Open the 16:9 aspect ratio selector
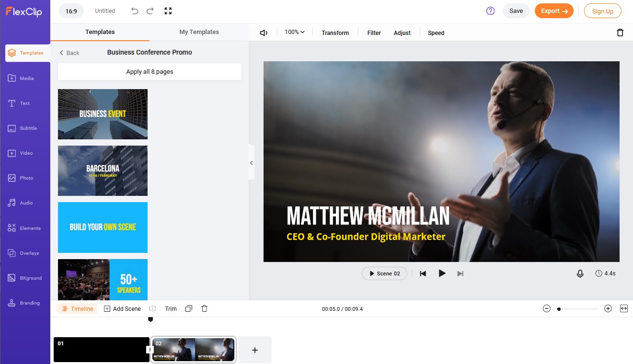The image size is (633, 364). point(71,11)
